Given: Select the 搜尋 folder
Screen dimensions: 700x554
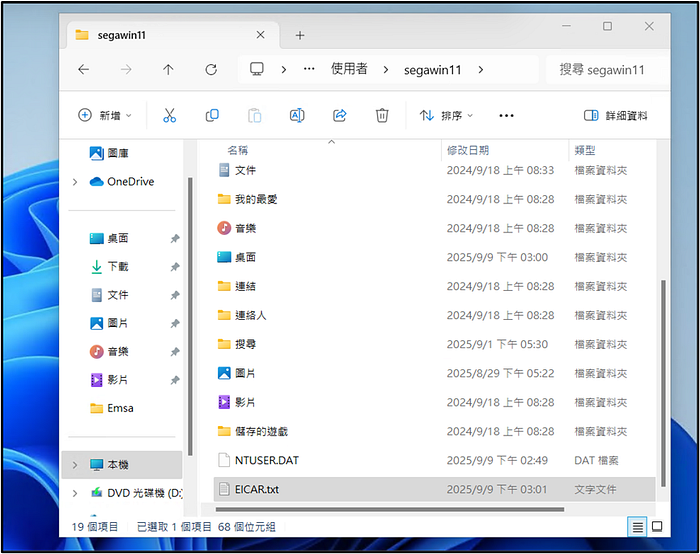Looking at the screenshot, I should click(434, 344).
